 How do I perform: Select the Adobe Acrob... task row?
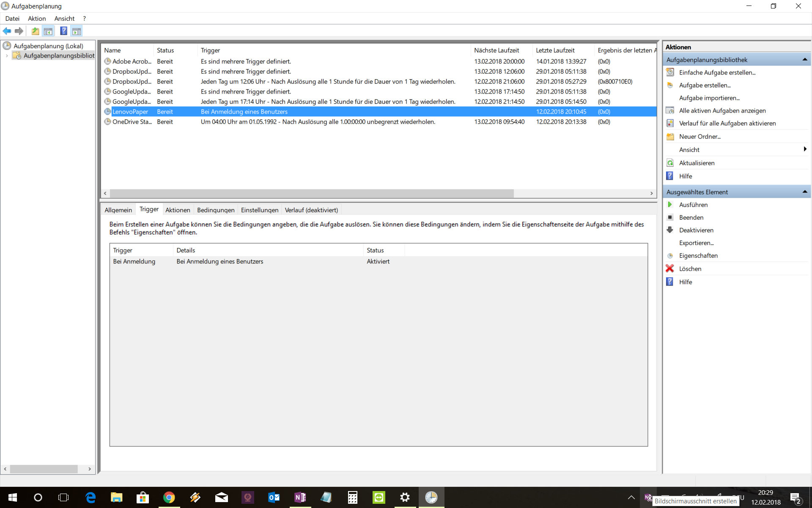coord(379,61)
